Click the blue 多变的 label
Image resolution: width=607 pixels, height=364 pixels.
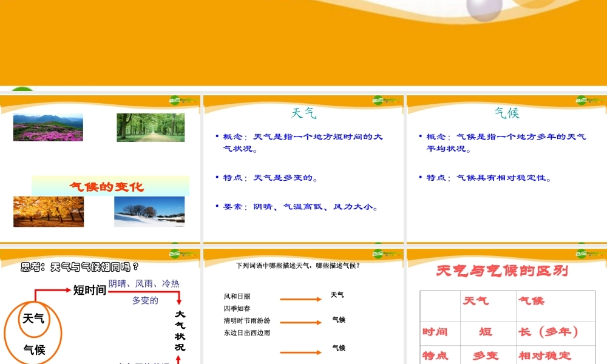pyautogui.click(x=145, y=300)
